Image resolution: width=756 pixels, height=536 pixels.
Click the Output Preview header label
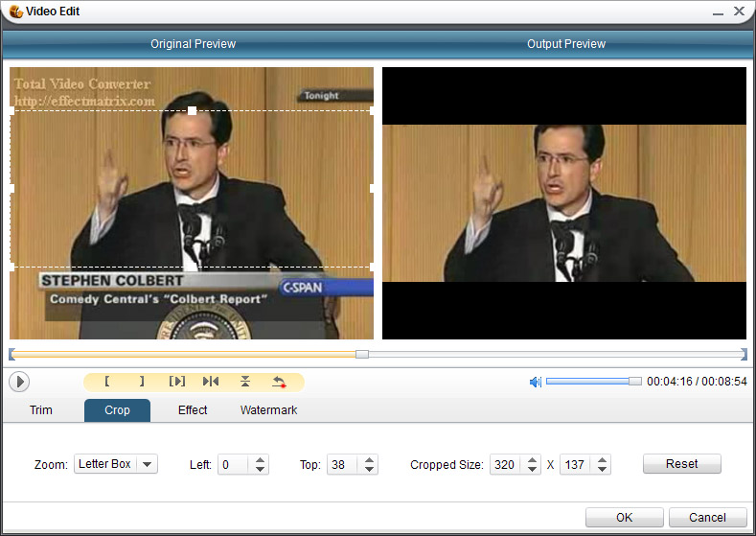point(566,44)
